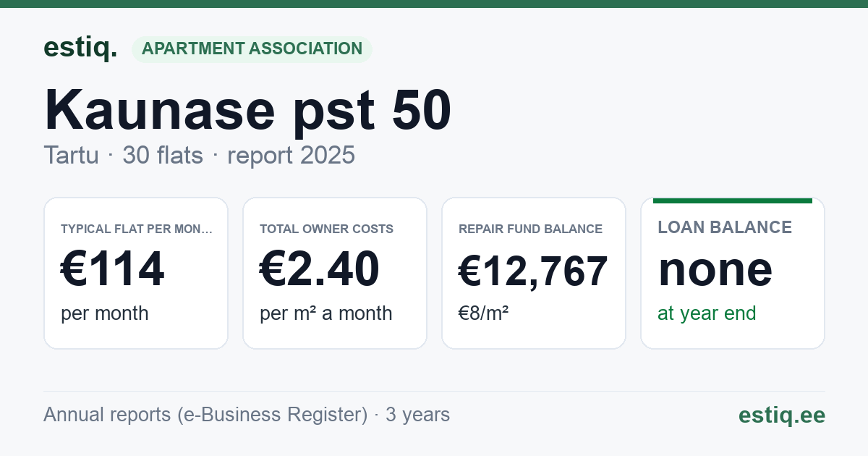Screen dimensions: 868x456
Task: Click the REPAIR FUND BALANCE label
Action: pyautogui.click(x=530, y=229)
